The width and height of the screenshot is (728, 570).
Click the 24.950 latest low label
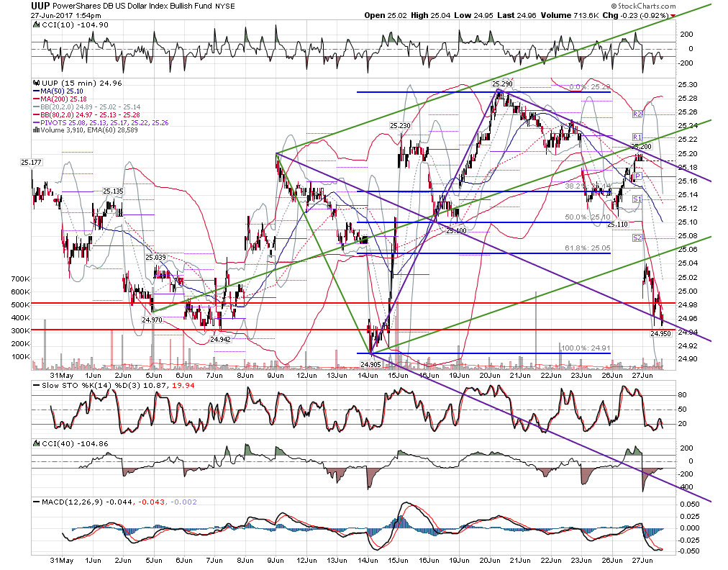coord(660,333)
